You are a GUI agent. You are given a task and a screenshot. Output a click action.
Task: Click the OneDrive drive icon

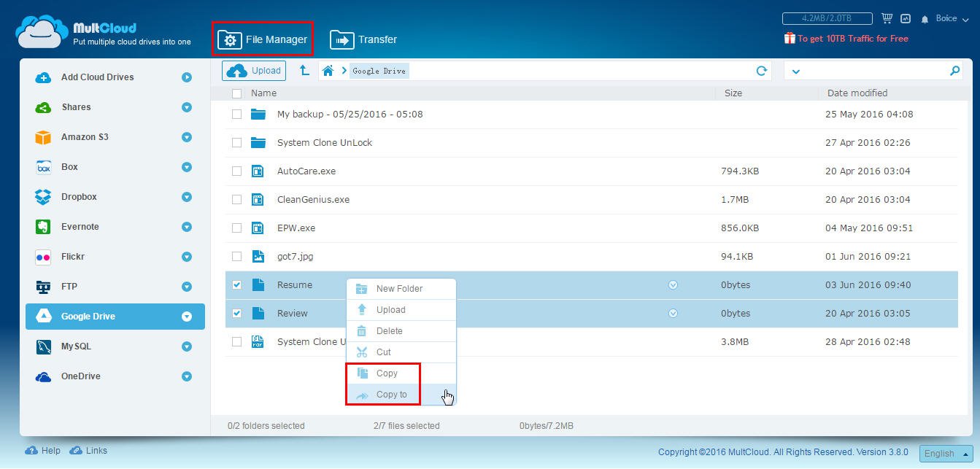point(43,376)
